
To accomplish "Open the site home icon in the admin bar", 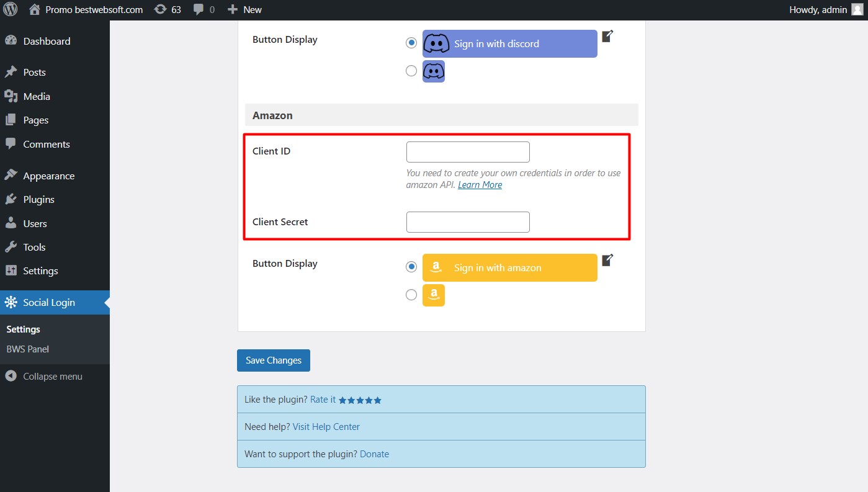I will 35,9.
